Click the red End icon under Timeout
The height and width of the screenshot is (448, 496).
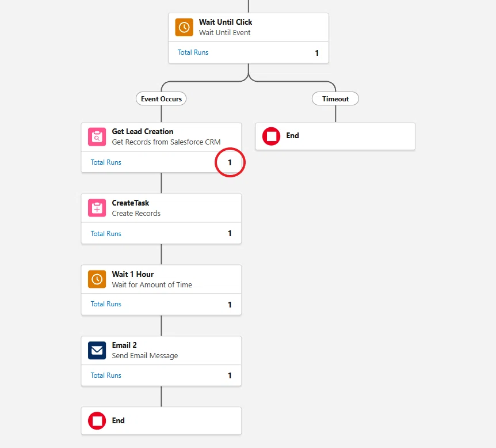[271, 136]
